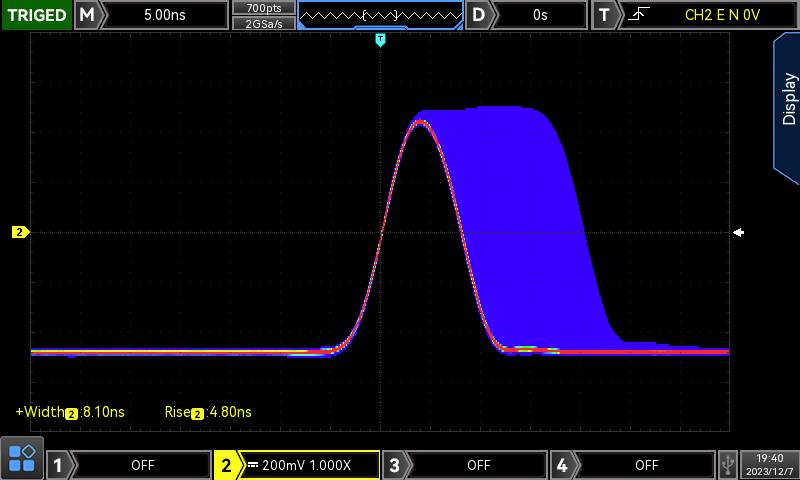This screenshot has width=800, height=480.
Task: Open the 200mV channel 2 scale setting
Action: 312,465
